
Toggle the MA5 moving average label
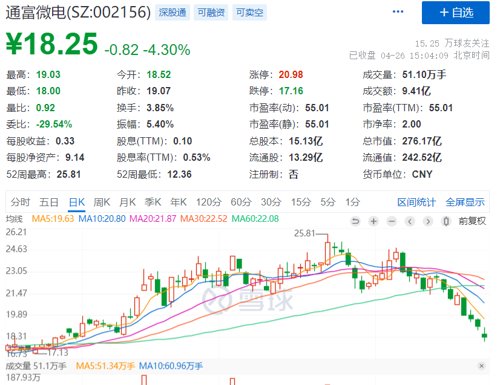tap(53, 219)
